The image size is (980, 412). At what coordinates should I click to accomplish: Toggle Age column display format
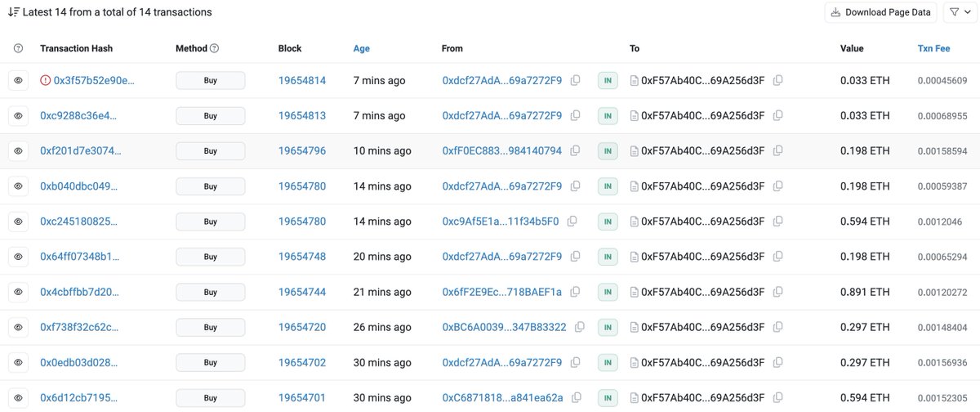(362, 49)
